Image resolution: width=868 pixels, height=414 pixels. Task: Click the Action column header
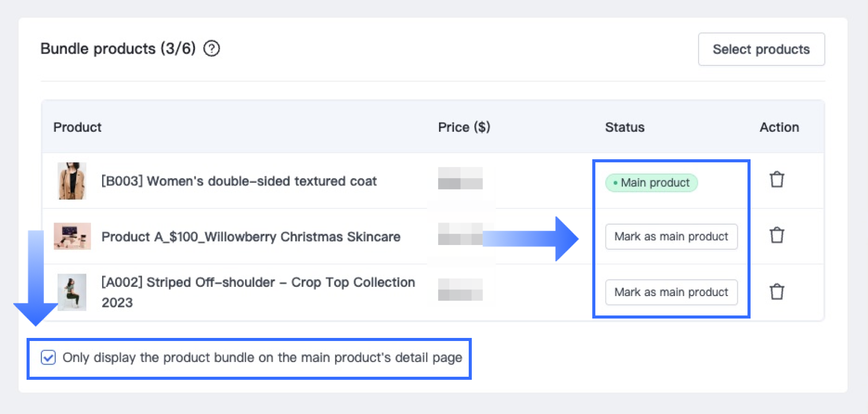(x=779, y=127)
